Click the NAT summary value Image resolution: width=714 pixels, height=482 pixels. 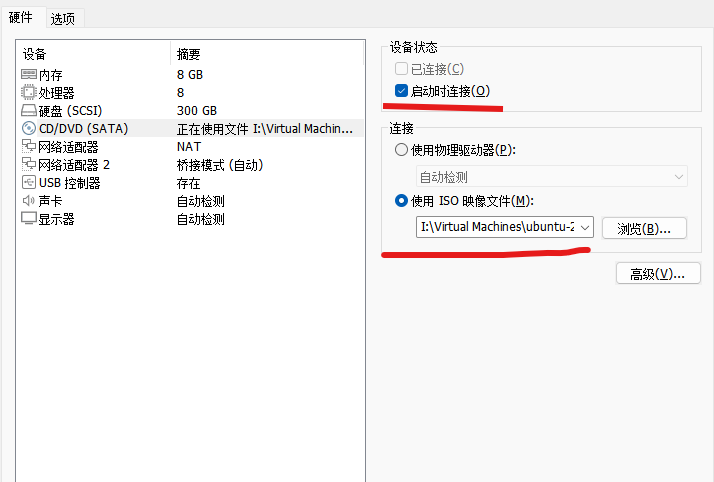[x=189, y=147]
